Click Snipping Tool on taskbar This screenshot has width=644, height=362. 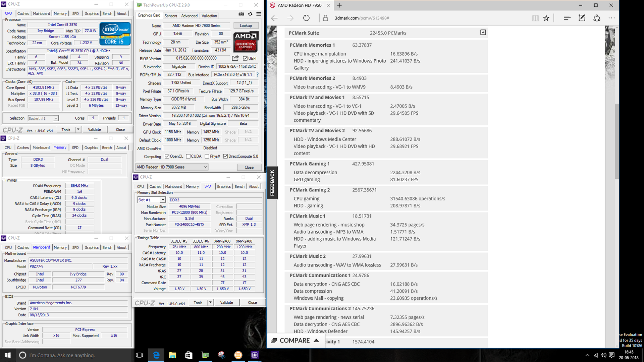pos(222,355)
